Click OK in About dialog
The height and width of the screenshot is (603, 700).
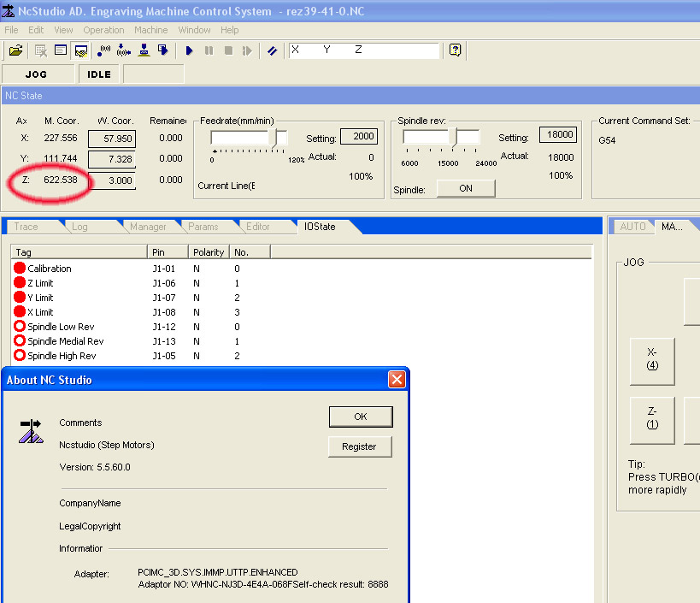[360, 417]
